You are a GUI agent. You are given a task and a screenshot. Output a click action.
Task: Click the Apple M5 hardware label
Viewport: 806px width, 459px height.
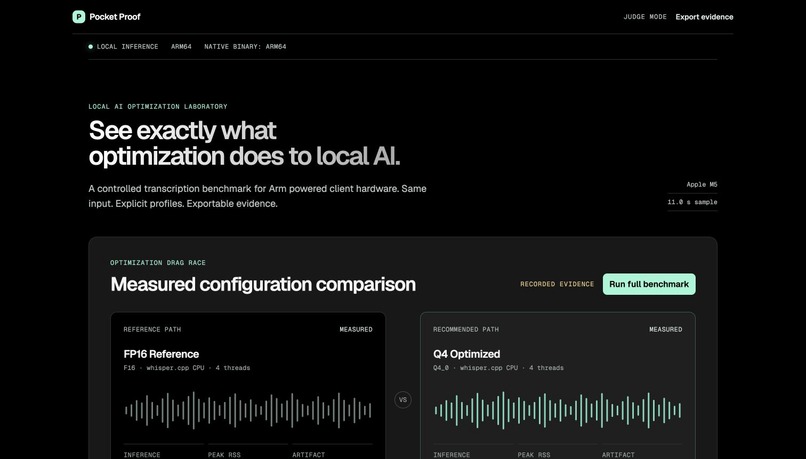[x=702, y=185]
